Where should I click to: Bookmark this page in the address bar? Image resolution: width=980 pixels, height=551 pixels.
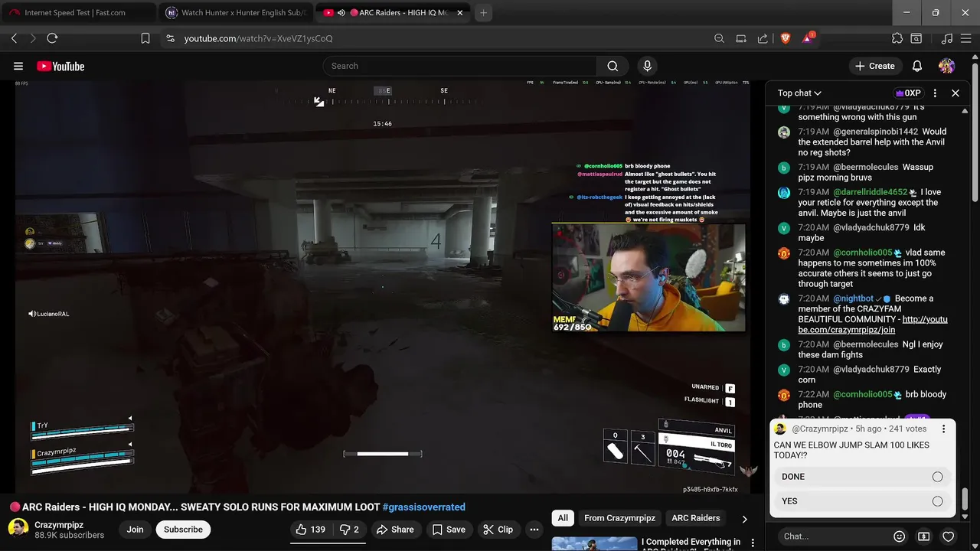(145, 38)
